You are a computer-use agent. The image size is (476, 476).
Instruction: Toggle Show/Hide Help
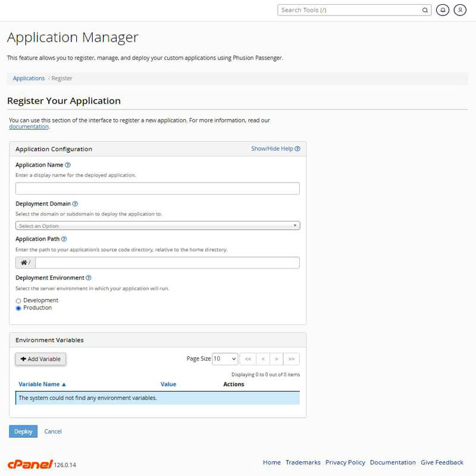point(276,149)
